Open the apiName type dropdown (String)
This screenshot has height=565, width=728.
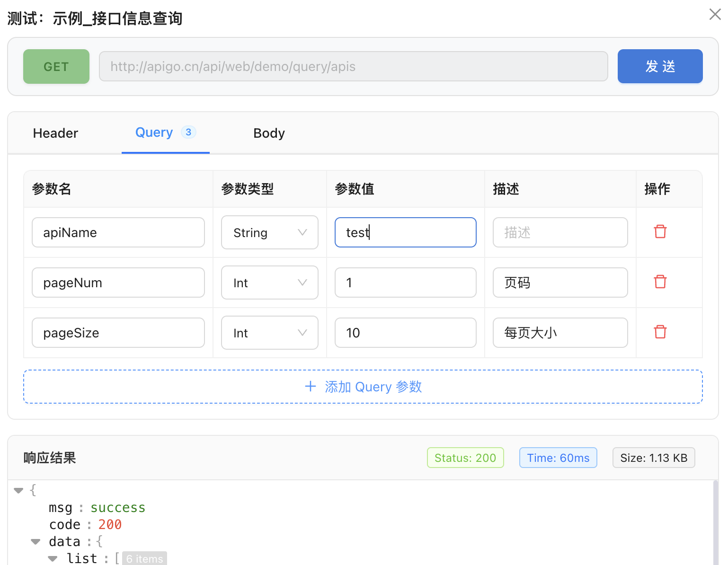point(270,232)
